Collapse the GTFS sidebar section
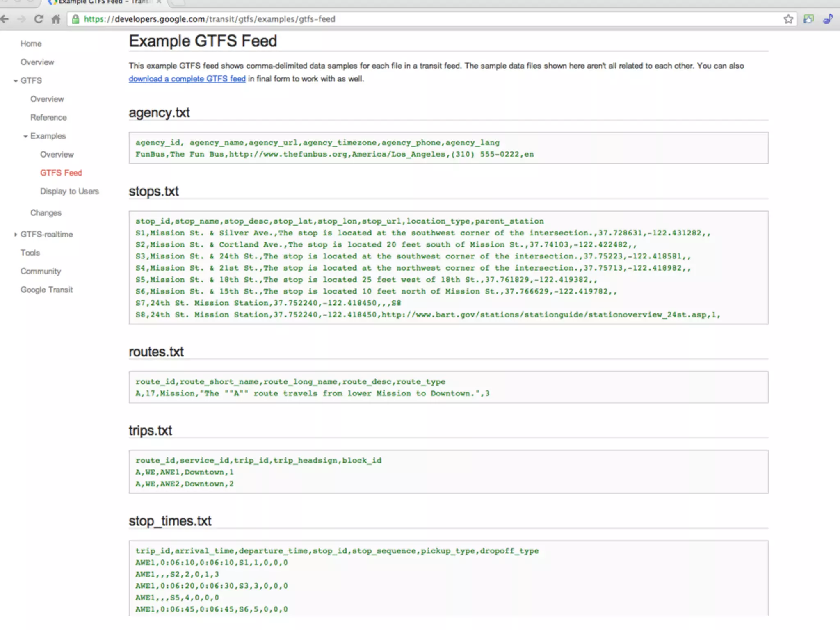 point(16,81)
